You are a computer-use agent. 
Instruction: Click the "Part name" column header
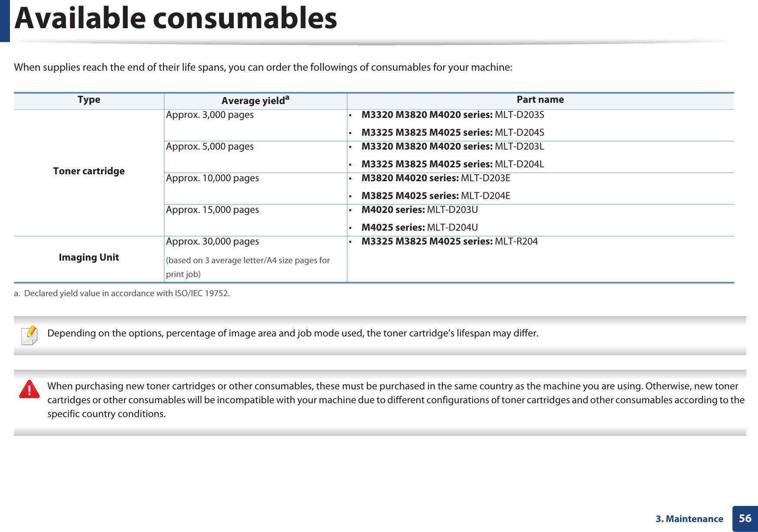(540, 100)
